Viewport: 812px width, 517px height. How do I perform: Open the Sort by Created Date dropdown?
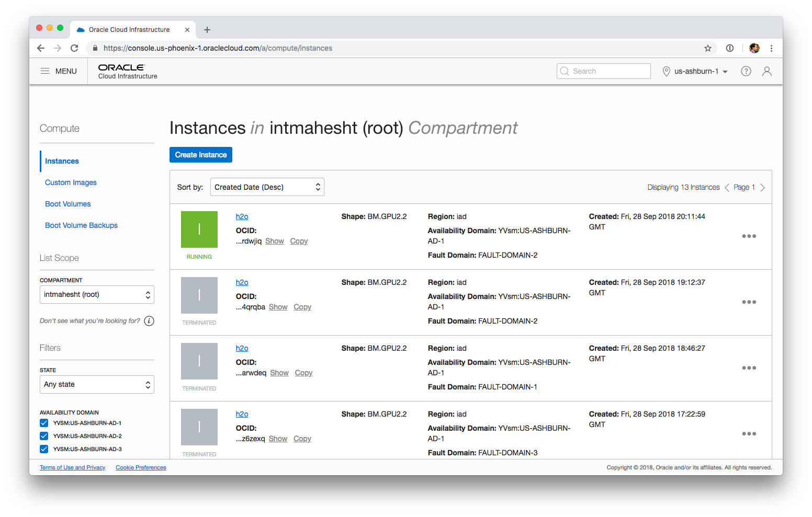click(267, 187)
